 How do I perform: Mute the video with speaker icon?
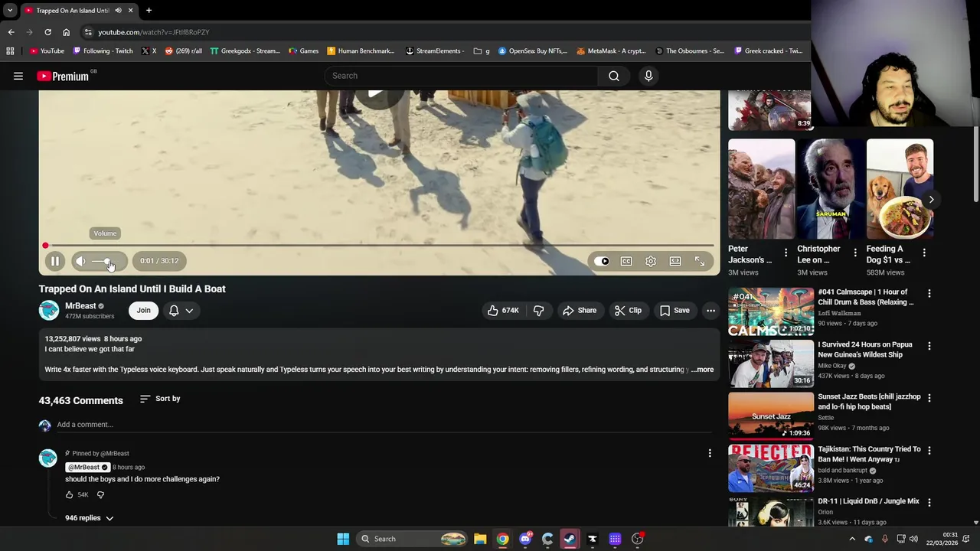pos(80,261)
